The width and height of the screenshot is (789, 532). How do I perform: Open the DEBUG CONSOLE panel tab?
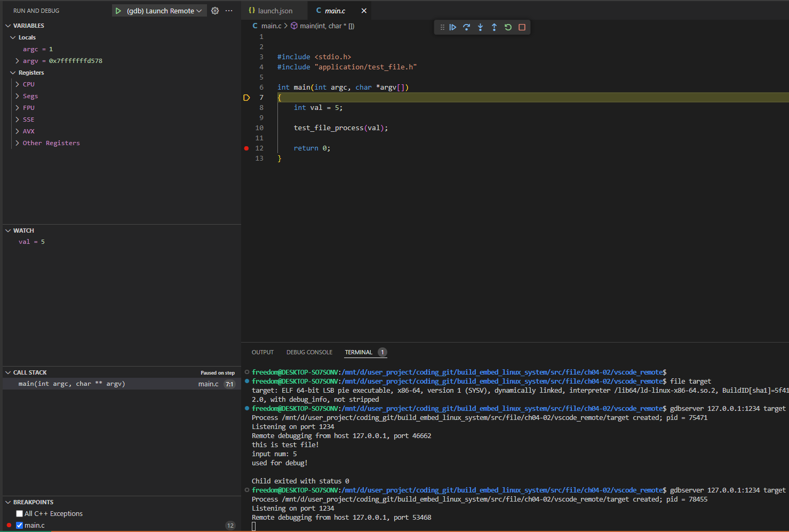pos(309,352)
